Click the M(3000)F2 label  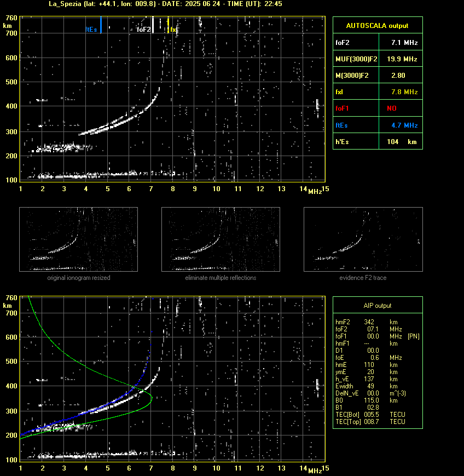click(352, 76)
